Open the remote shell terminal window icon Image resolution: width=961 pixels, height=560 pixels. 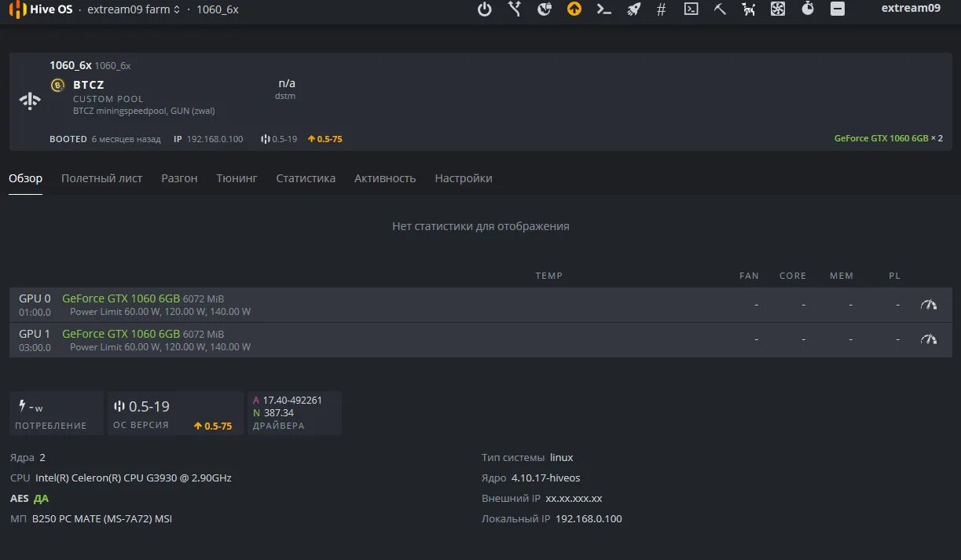click(691, 9)
